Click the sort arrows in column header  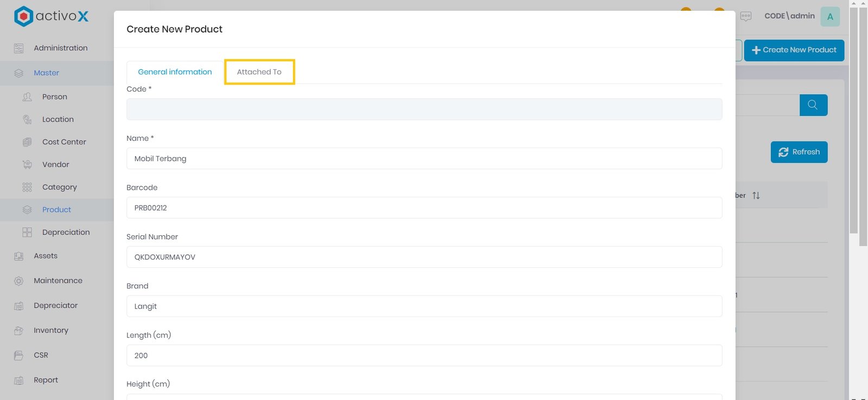click(x=756, y=196)
